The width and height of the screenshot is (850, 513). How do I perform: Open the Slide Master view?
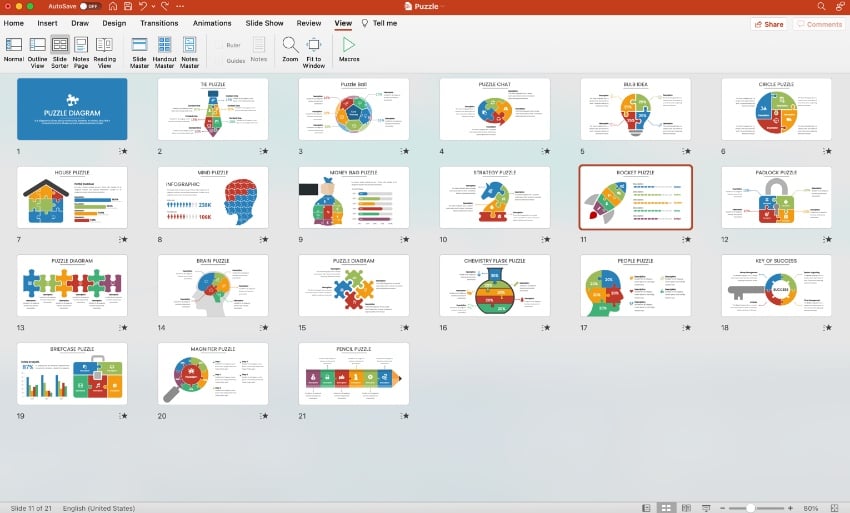[x=139, y=49]
